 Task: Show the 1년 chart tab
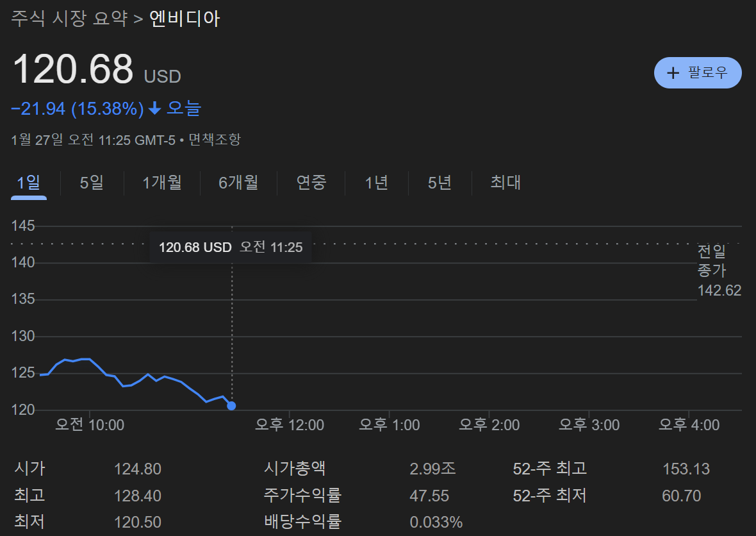376,182
